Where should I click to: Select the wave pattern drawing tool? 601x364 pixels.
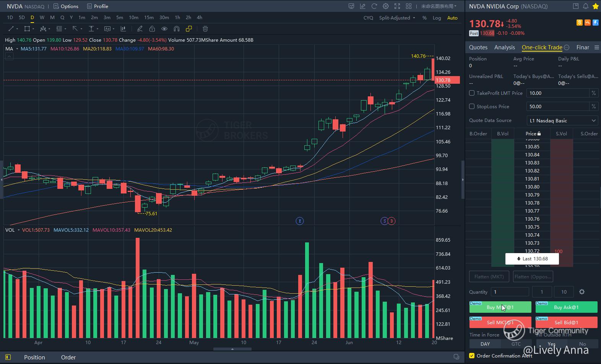[43, 29]
